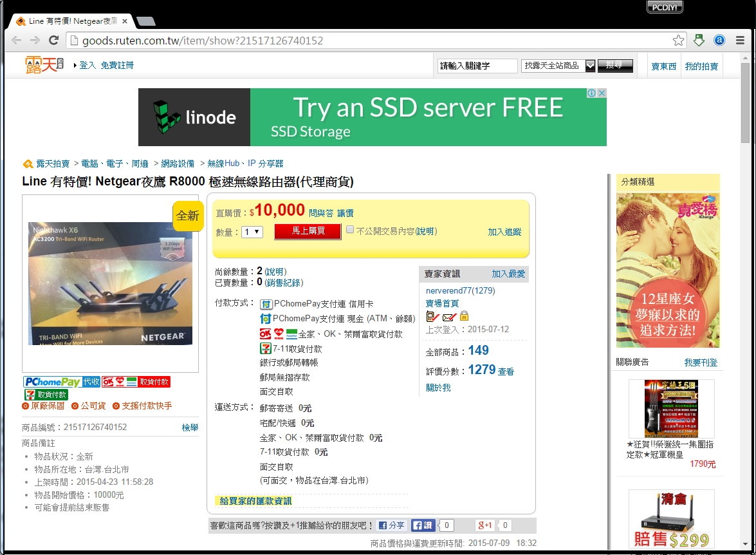The width and height of the screenshot is (756, 555).
Task: Click scrollbar down arrow
Action: point(746,544)
